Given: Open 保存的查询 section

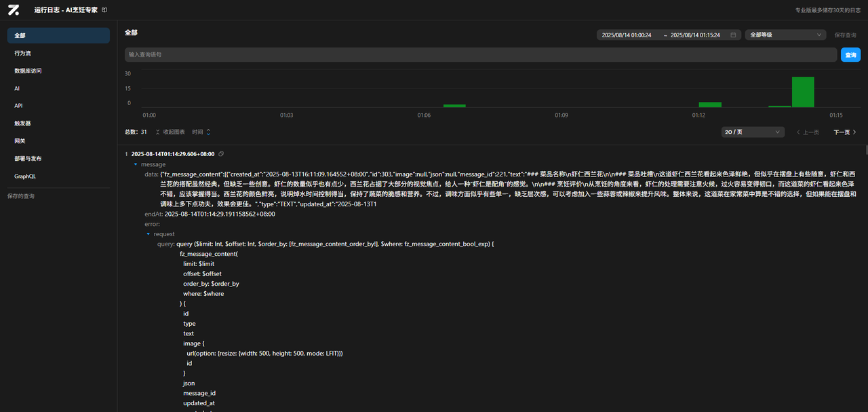Looking at the screenshot, I should coord(20,196).
